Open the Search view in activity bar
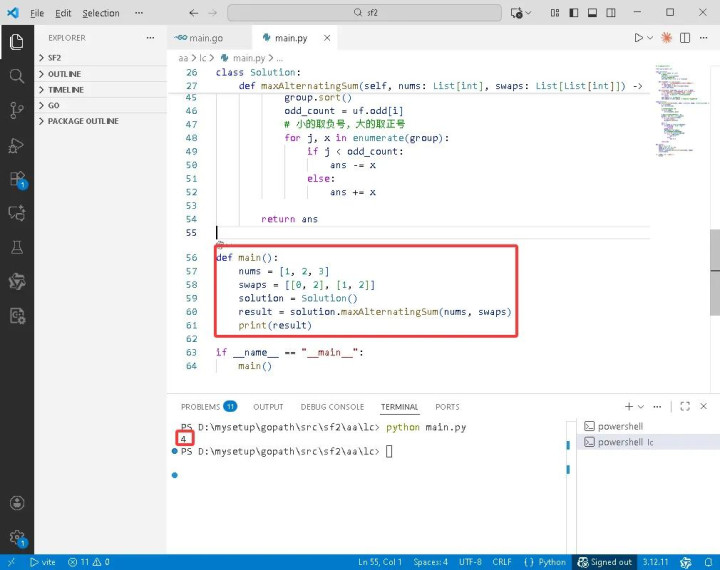 (16, 76)
